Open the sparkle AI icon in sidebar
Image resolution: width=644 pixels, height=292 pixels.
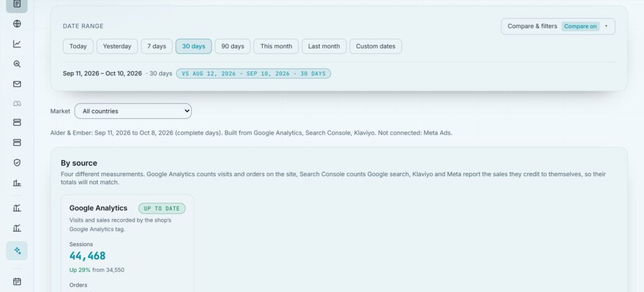(x=17, y=250)
